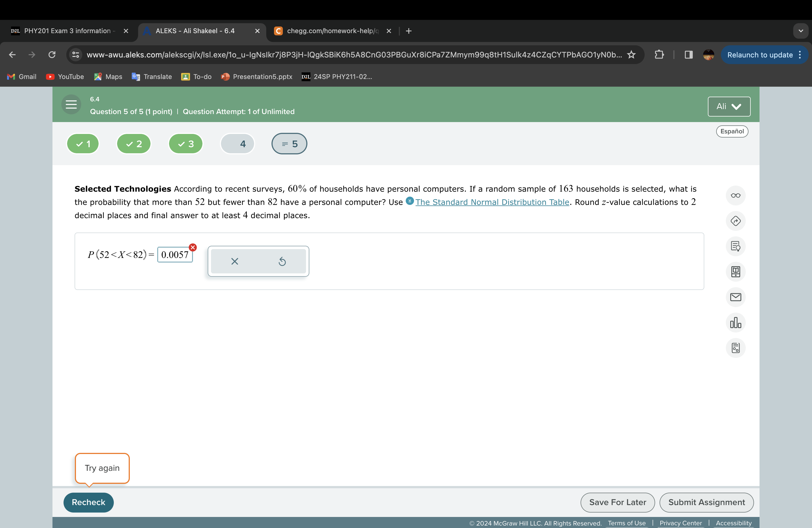Screen dimensions: 812x528
Task: Open the hamburger menu in the green header
Action: click(x=71, y=104)
